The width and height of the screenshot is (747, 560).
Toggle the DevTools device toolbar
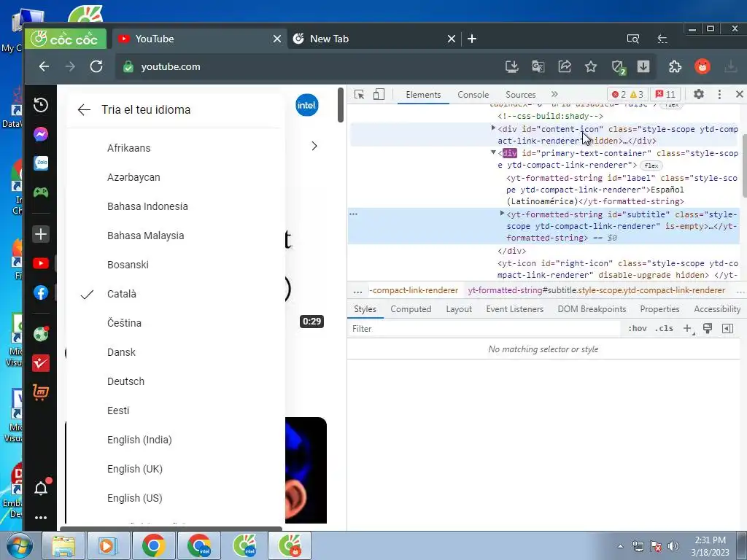(x=379, y=94)
